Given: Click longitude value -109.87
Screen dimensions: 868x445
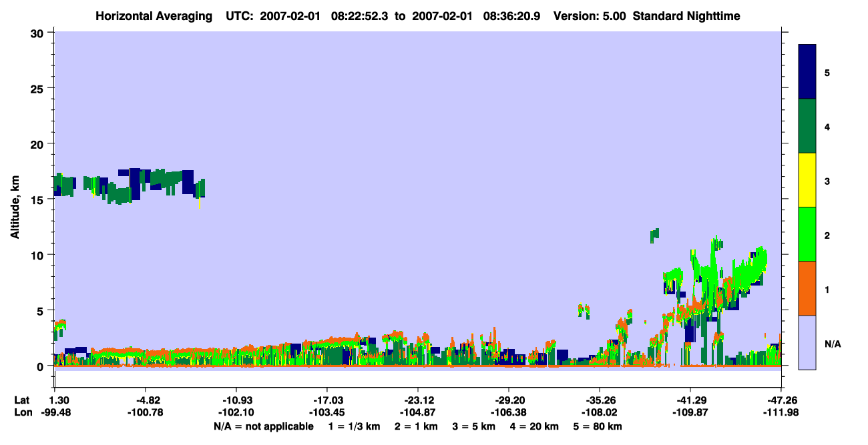Looking at the screenshot, I should click(690, 412).
